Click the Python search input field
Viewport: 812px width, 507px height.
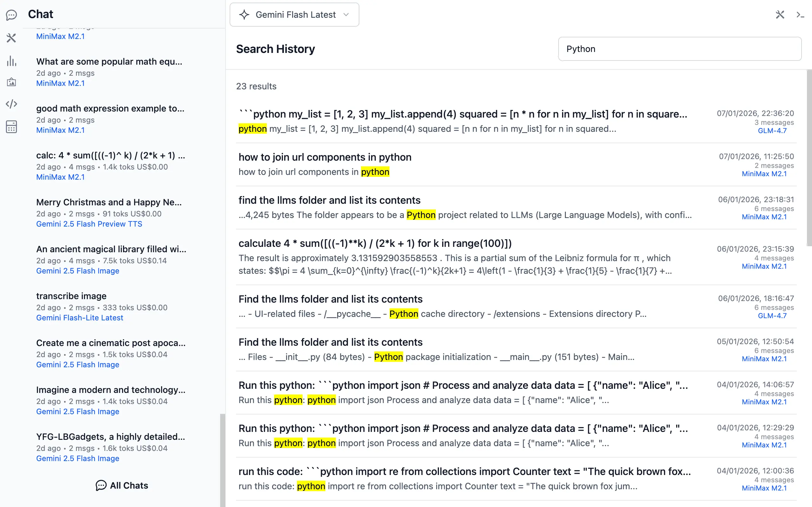tap(680, 49)
